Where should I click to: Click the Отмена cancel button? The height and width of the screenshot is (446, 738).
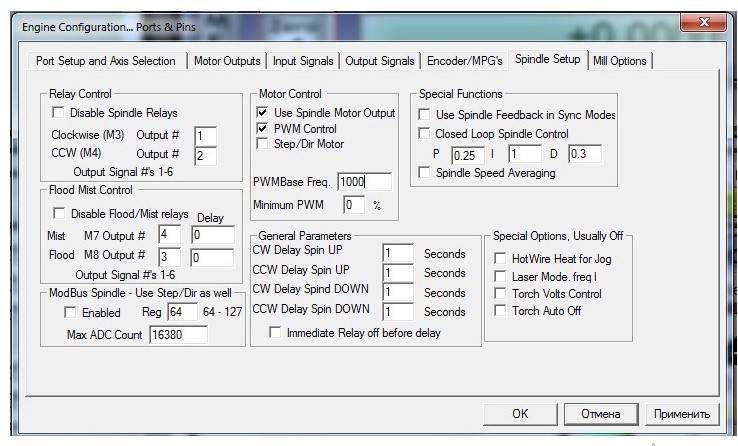point(601,414)
